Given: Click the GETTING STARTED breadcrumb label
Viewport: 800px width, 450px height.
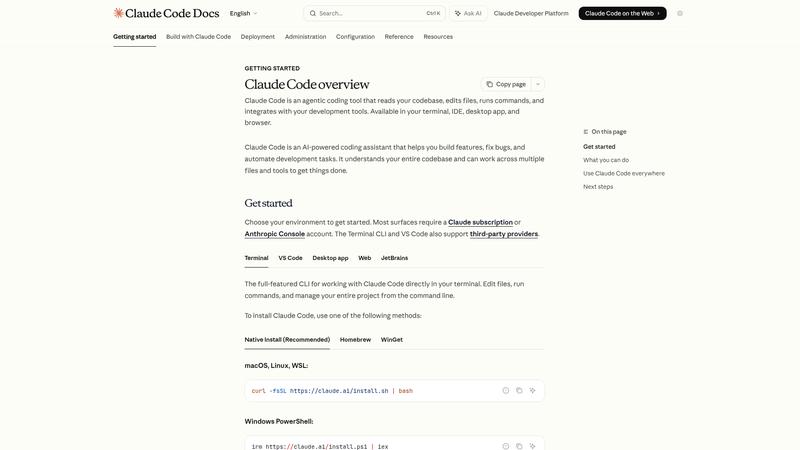Looking at the screenshot, I should [x=272, y=68].
